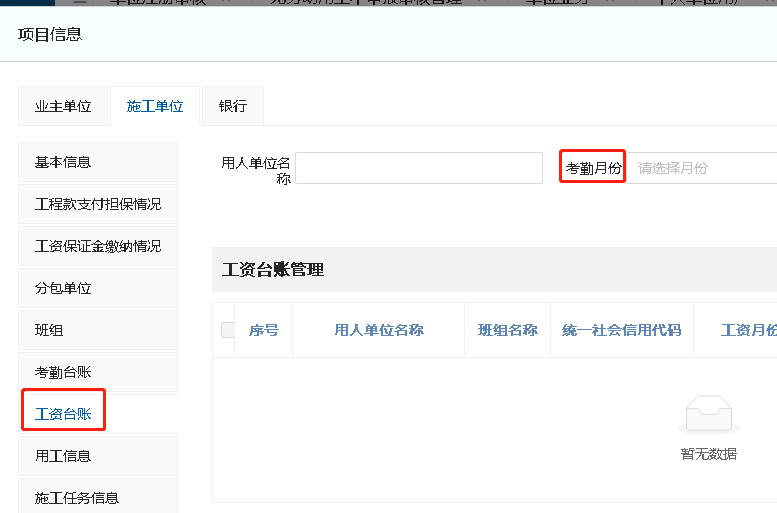Open the 请选择月份 month picker

[702, 168]
